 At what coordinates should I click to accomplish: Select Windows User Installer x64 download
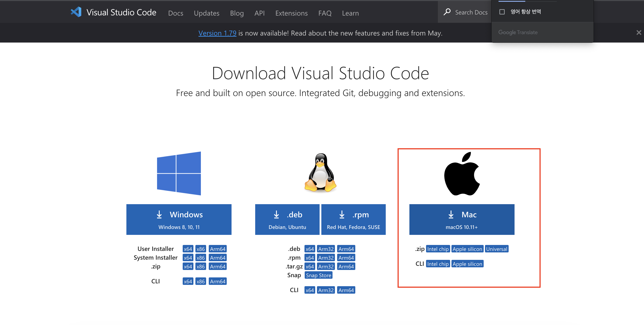pos(188,249)
